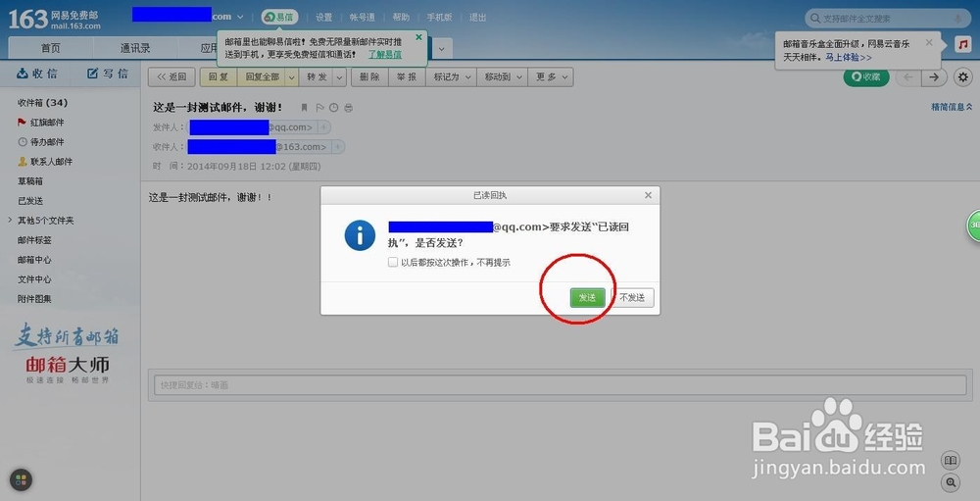Click the search box 支持邮件全文搜索
Image resolution: width=980 pixels, height=501 pixels.
(886, 19)
